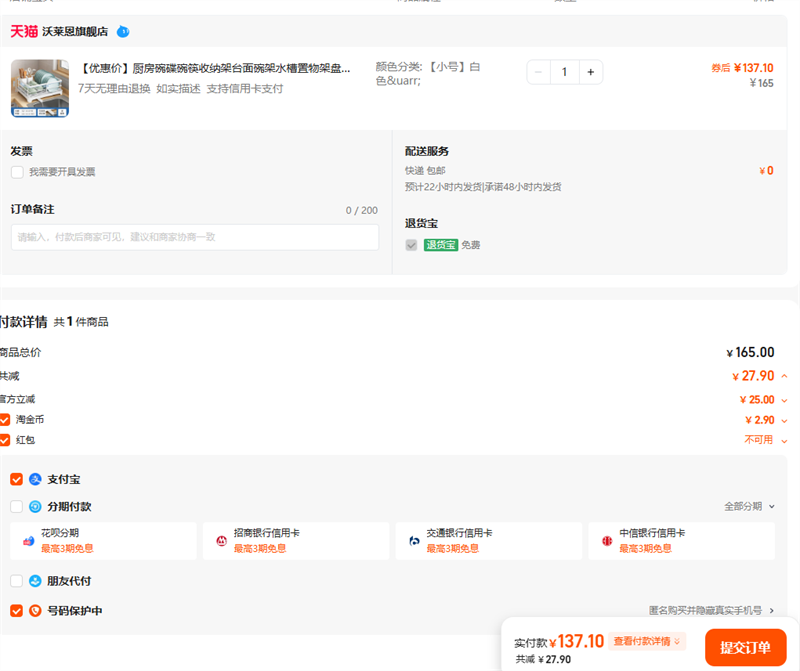Check the 我需要开具发票 invoice checkbox
The image size is (800, 671).
[x=17, y=172]
